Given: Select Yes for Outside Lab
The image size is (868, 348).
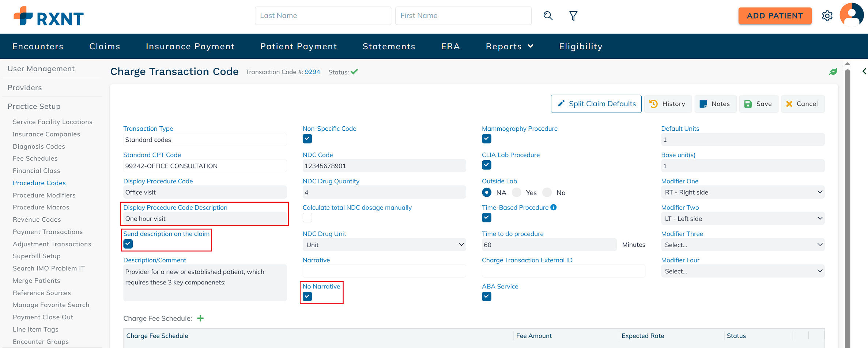Looking at the screenshot, I should coord(517,192).
